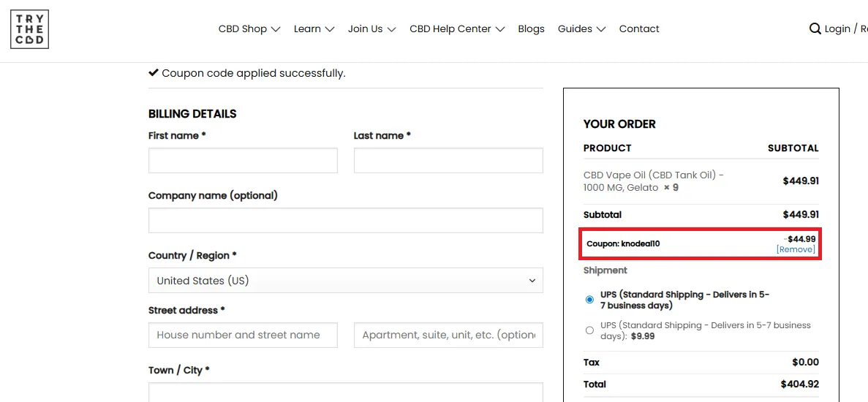868x402 pixels.
Task: Click the House number and street name field
Action: (x=243, y=335)
